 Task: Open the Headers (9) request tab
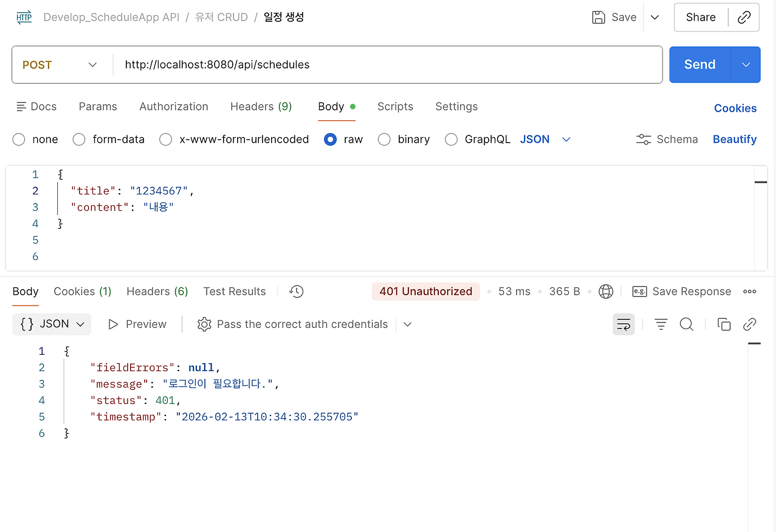click(x=261, y=106)
